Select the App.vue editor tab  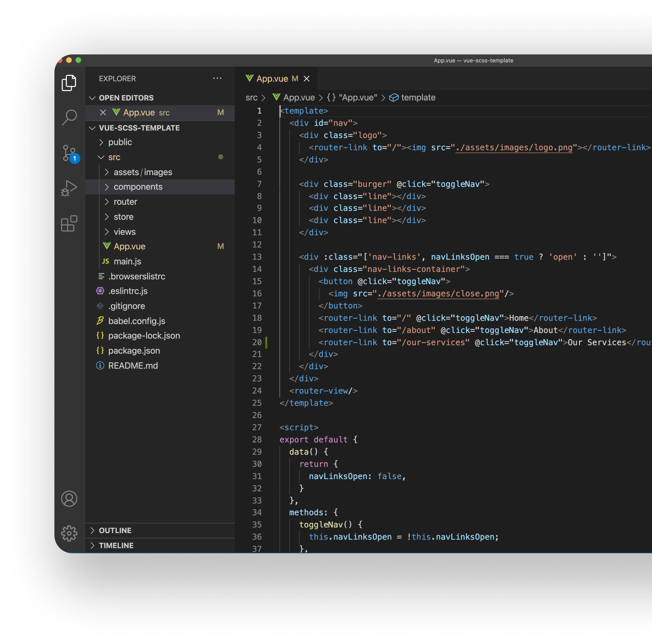click(276, 78)
